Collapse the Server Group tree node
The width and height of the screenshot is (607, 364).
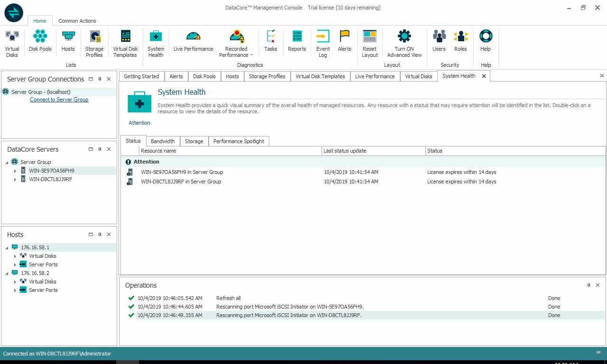pyautogui.click(x=7, y=162)
